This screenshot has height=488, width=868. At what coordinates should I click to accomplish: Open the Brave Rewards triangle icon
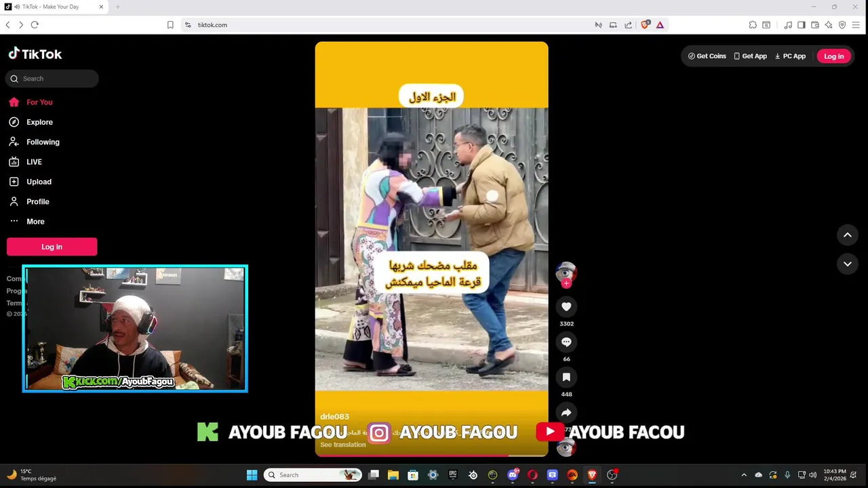coord(660,25)
